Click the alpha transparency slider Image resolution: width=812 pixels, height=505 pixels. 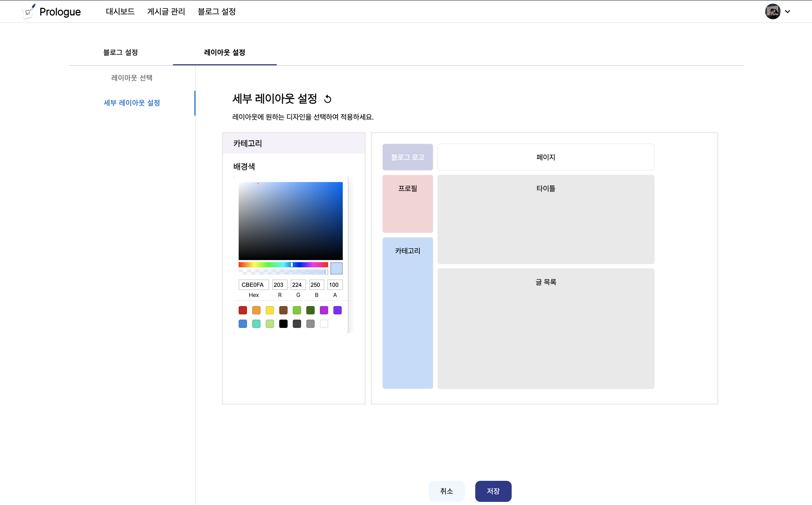click(283, 272)
